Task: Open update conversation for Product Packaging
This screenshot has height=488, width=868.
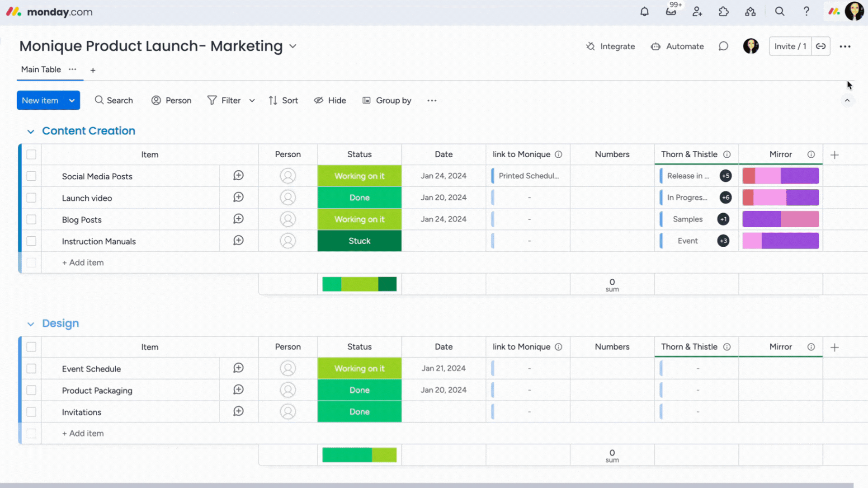Action: (238, 389)
